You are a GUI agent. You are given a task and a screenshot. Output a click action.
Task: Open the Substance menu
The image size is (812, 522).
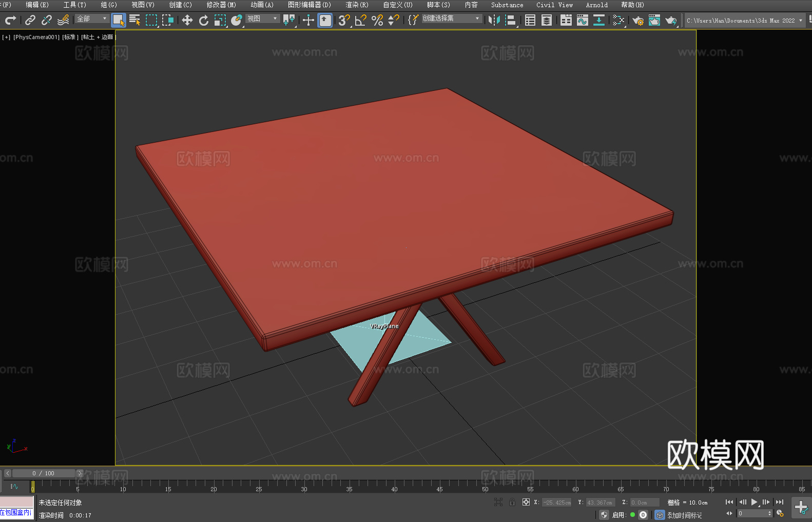507,5
